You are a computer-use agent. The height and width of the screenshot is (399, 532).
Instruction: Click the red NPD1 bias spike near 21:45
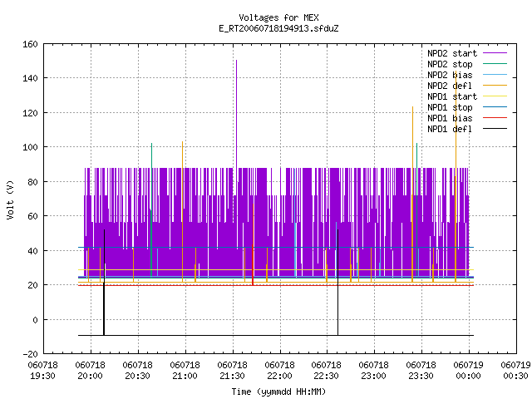[x=253, y=244]
